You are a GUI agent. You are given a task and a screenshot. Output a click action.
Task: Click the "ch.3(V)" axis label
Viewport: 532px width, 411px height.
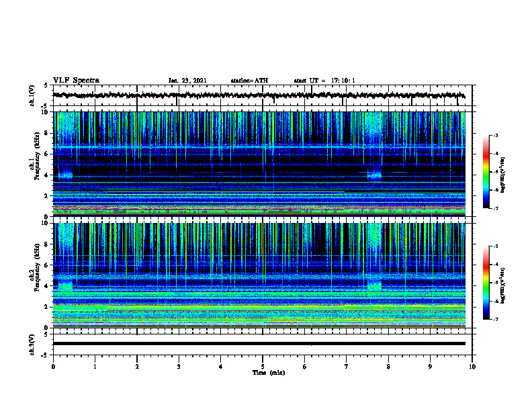click(32, 345)
